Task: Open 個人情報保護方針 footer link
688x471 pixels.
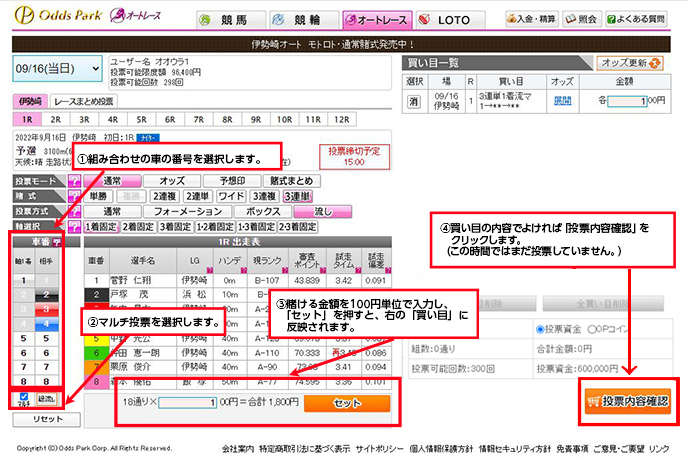Action: [441, 449]
